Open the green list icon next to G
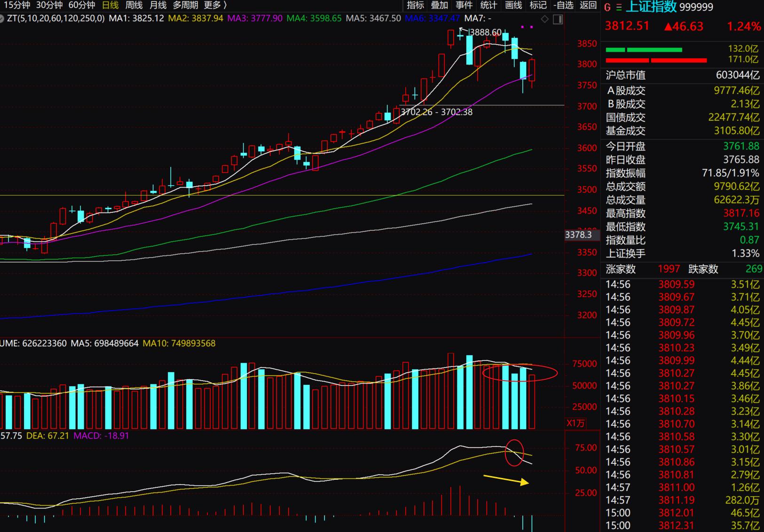This screenshot has width=764, height=532. [619, 7]
